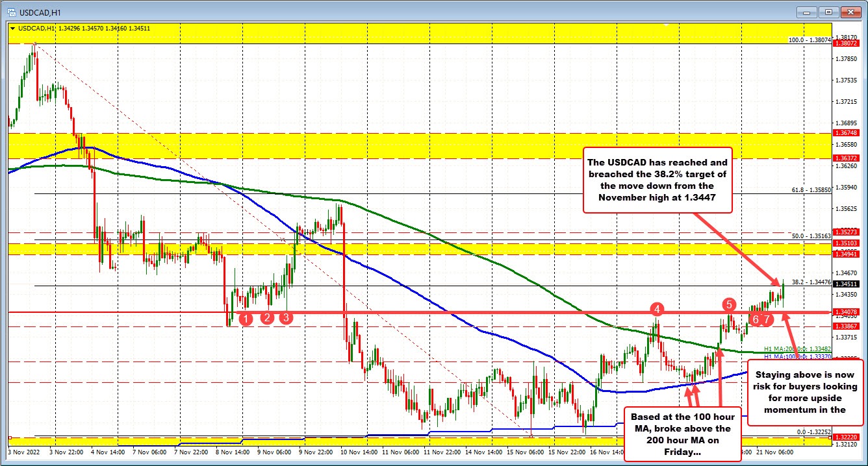
Task: Click the 1.37215 price axis value
Action: 847,102
